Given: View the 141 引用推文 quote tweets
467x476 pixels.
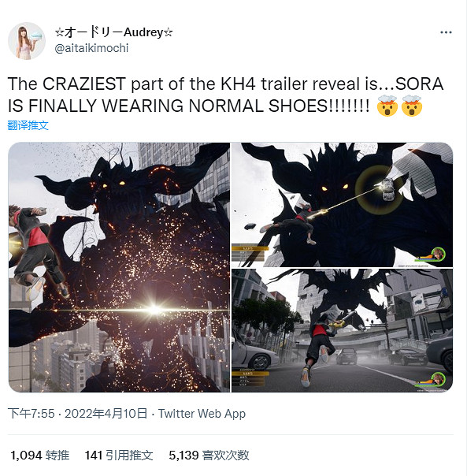Looking at the screenshot, I should pos(119,456).
